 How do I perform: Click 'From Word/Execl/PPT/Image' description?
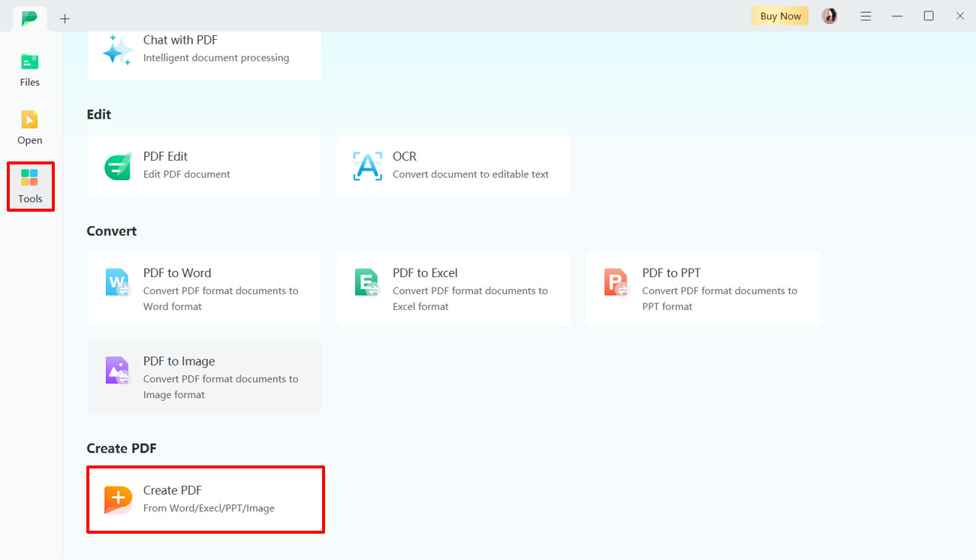pos(209,508)
